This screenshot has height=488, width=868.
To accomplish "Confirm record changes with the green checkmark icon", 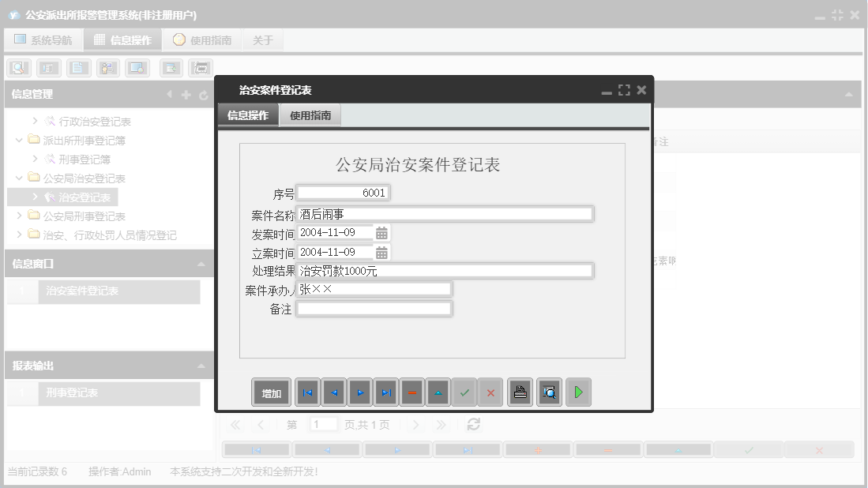I will pyautogui.click(x=464, y=392).
